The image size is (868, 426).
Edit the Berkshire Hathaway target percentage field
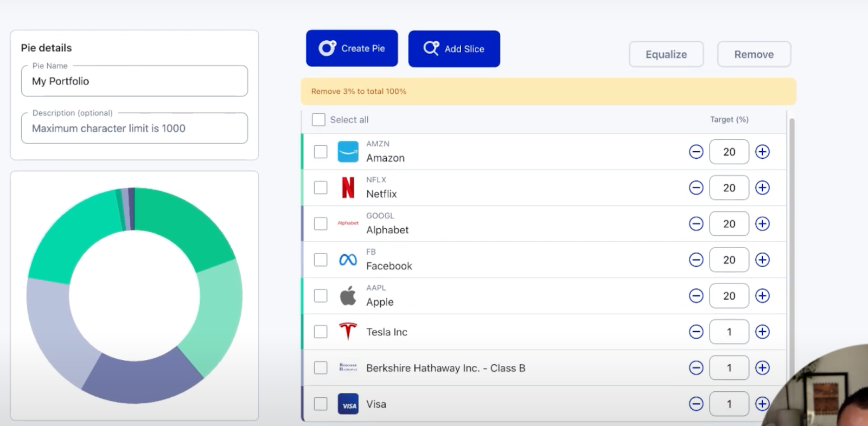click(x=729, y=367)
